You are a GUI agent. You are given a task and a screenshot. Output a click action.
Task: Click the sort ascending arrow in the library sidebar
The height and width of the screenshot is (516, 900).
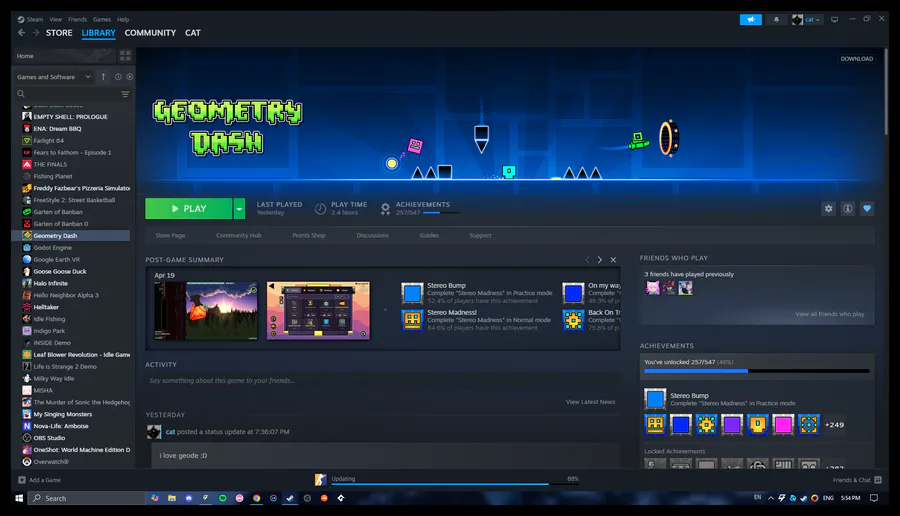(x=103, y=77)
